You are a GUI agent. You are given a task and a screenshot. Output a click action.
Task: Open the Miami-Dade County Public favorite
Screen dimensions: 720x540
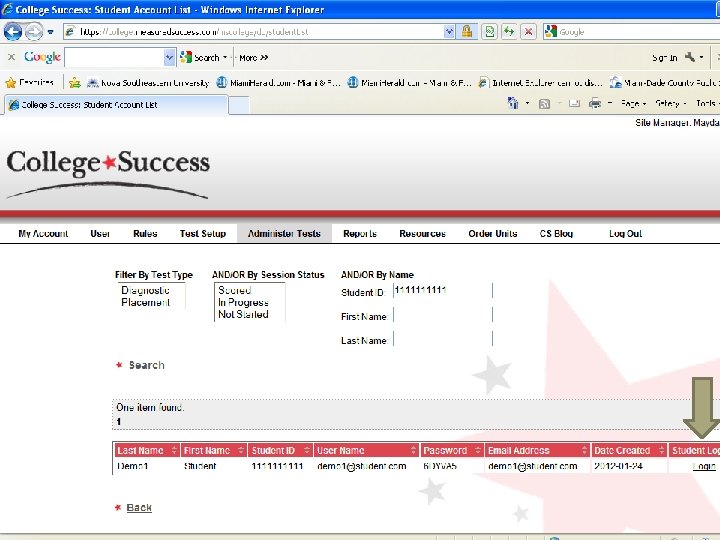pyautogui.click(x=664, y=83)
